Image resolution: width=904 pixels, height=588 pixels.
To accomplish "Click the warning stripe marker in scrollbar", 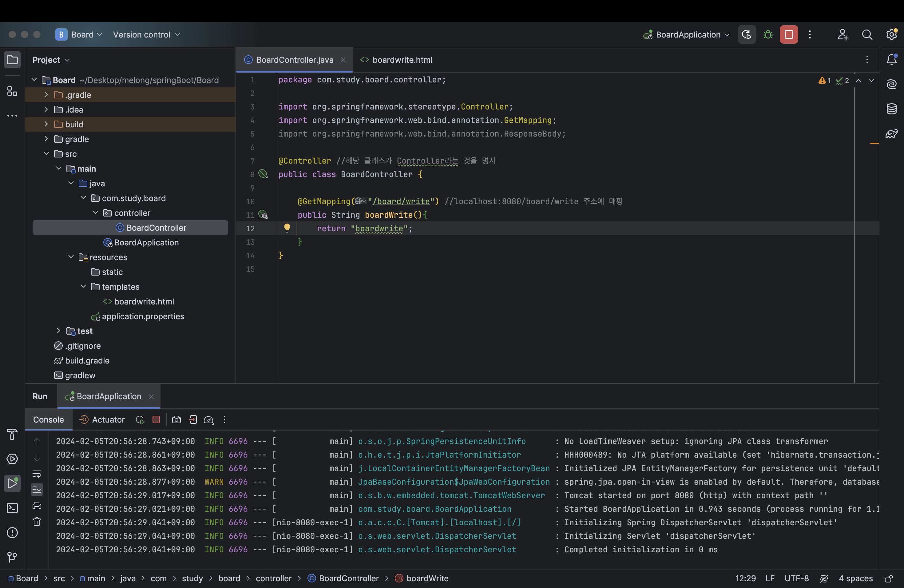I will coord(874,143).
